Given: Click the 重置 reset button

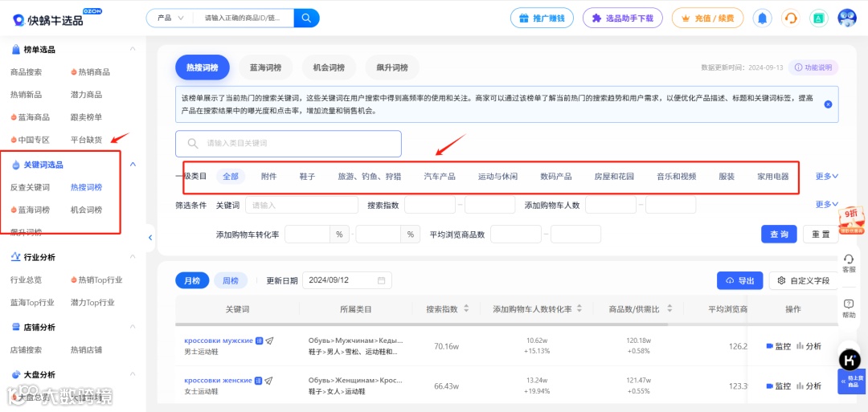Looking at the screenshot, I should pos(821,234).
